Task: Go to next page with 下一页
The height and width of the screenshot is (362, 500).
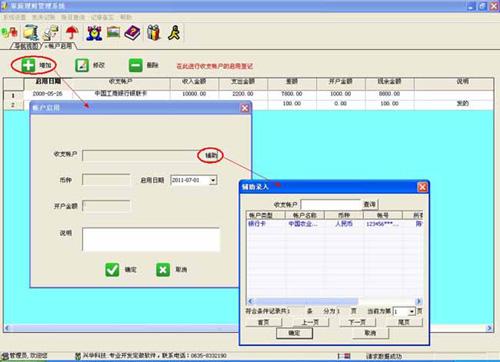Action: [357, 322]
